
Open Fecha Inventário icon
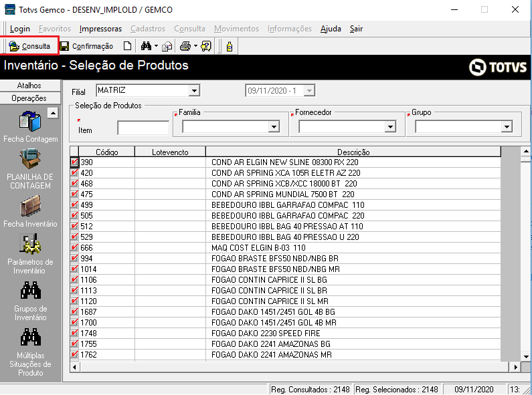point(30,205)
